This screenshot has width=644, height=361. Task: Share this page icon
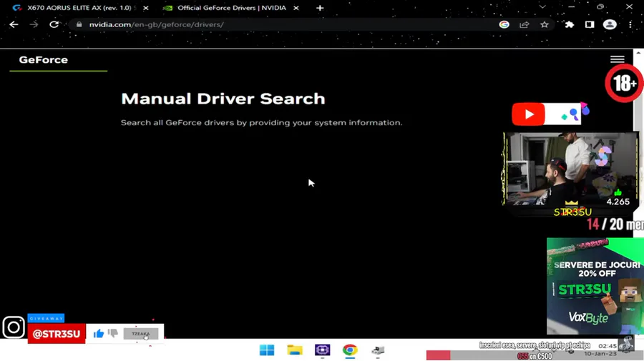point(524,24)
